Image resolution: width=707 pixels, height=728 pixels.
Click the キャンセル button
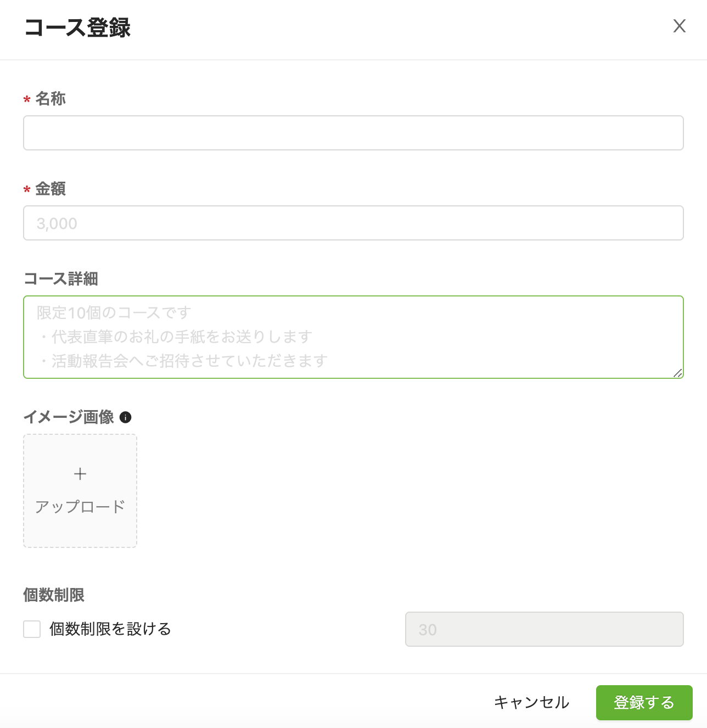pyautogui.click(x=531, y=702)
